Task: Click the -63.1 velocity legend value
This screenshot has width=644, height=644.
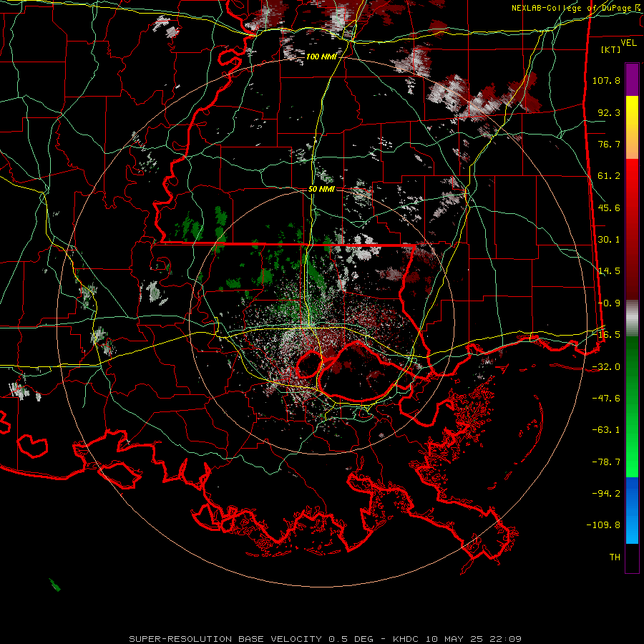Action: (x=606, y=430)
